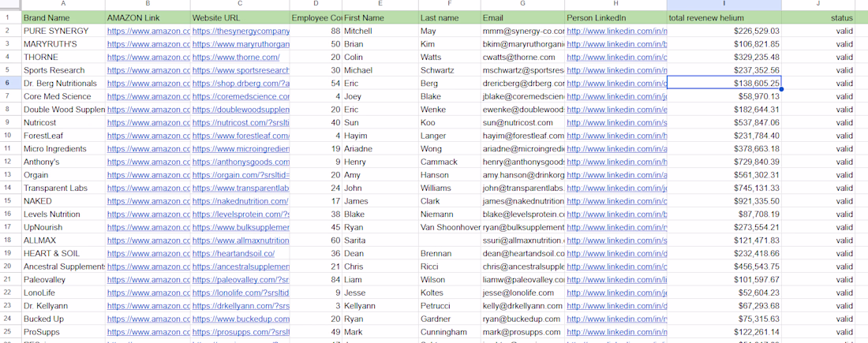Open the Amazon link for PURE SYNERGY
Screen dimensions: 868x343
pyautogui.click(x=148, y=31)
